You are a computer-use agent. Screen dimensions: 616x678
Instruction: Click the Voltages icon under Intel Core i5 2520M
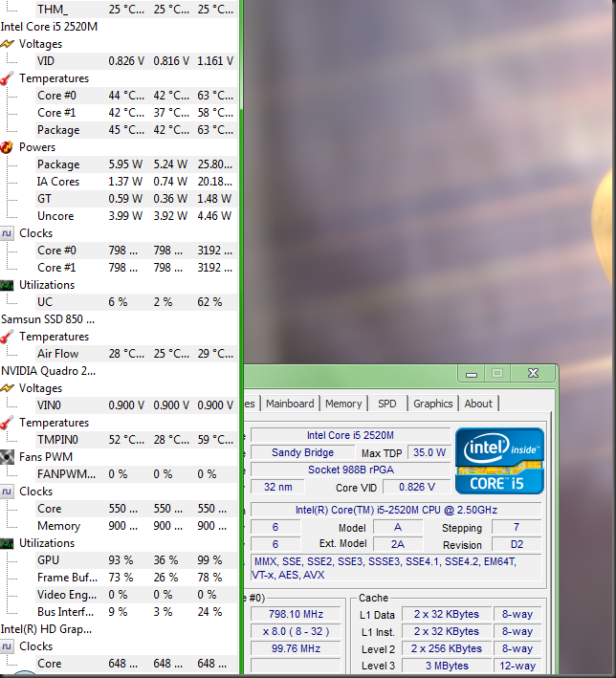7,44
